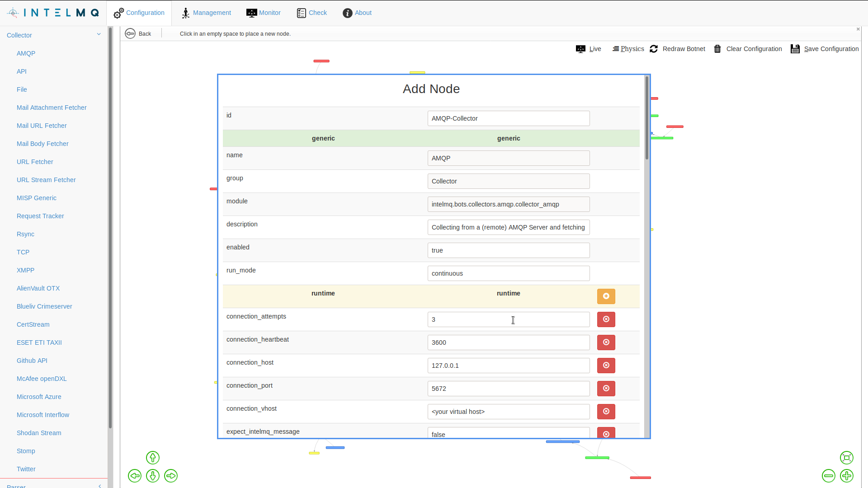This screenshot has height=488, width=868.
Task: Open the Configuration tab
Action: (139, 13)
